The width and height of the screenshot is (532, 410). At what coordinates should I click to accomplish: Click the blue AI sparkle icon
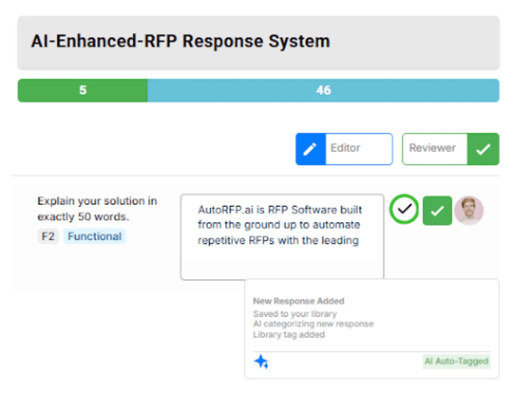[261, 361]
